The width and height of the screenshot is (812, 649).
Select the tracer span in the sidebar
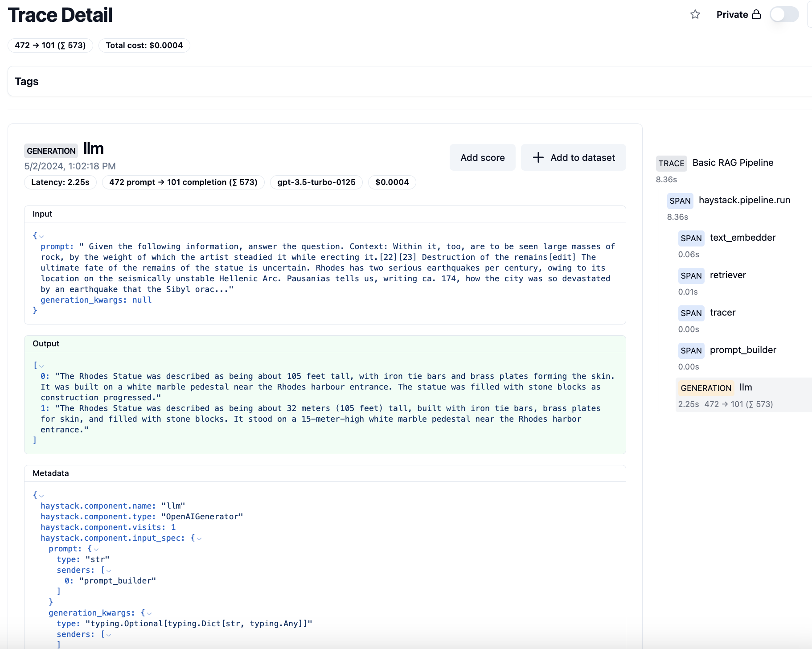722,312
